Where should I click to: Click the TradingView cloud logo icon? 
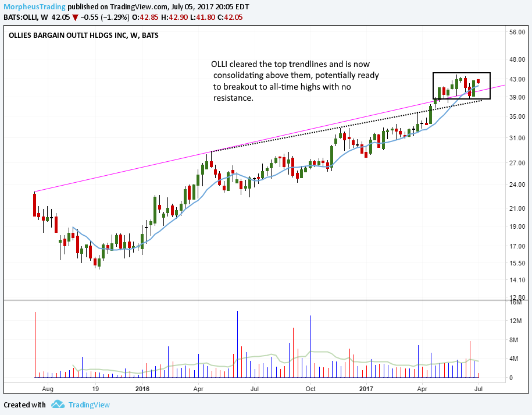(58, 405)
